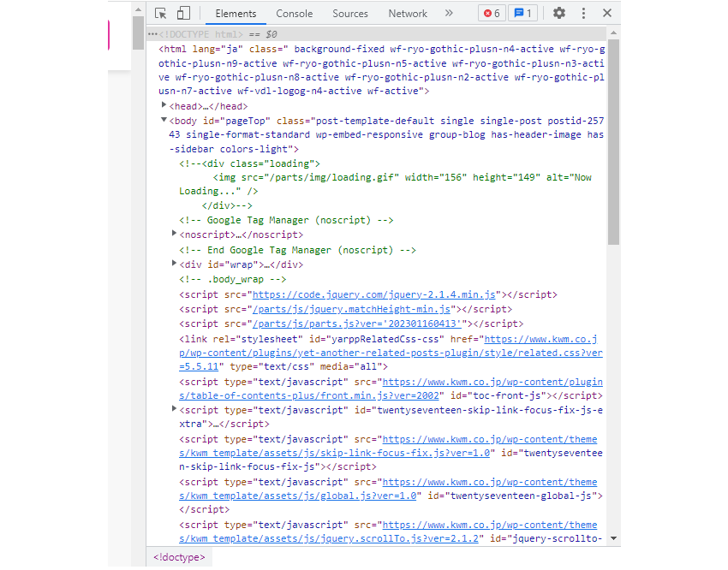Viewport: 728px width, 570px height.
Task: Expand the head element node
Action: 164,105
